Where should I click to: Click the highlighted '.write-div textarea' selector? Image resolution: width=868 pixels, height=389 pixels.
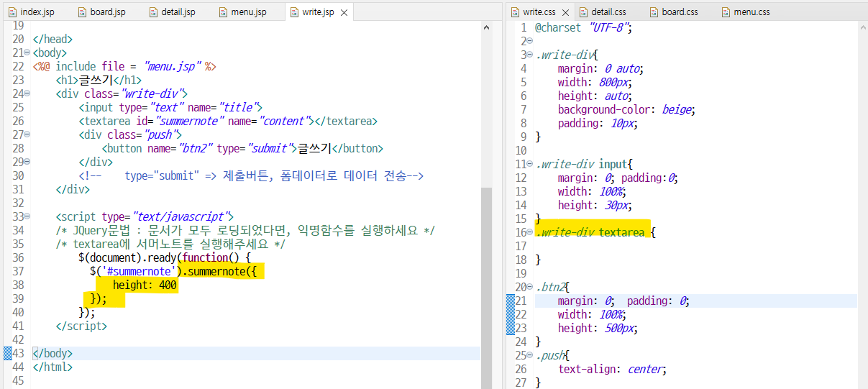pos(590,233)
